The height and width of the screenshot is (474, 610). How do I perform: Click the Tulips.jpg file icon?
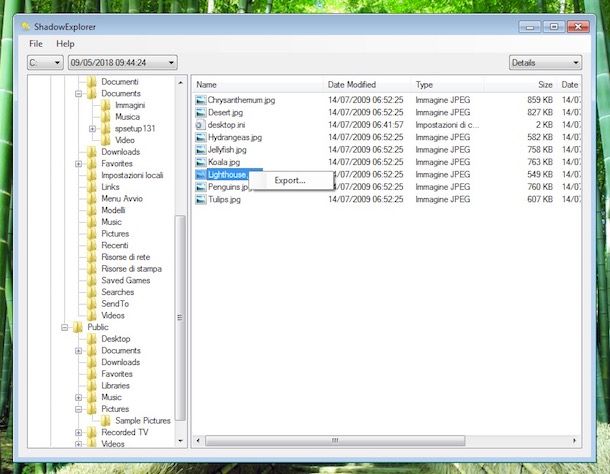pyautogui.click(x=200, y=200)
